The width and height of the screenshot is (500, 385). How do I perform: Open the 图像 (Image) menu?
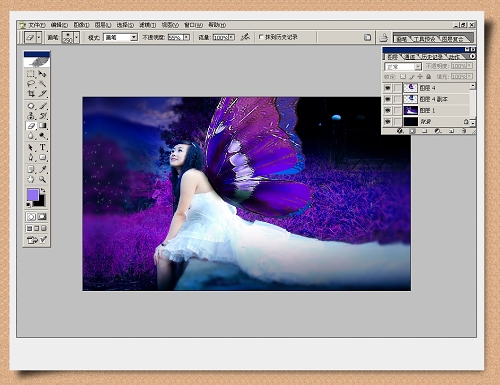tap(82, 25)
